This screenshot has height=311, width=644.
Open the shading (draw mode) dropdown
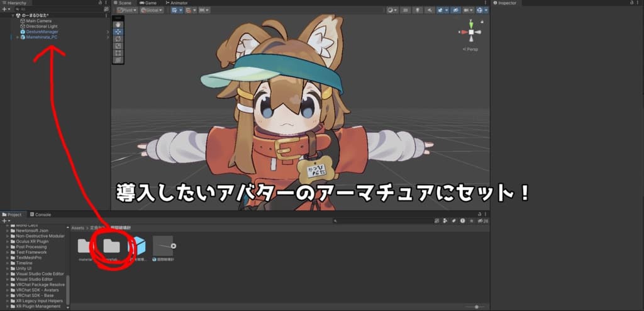pyautogui.click(x=392, y=10)
